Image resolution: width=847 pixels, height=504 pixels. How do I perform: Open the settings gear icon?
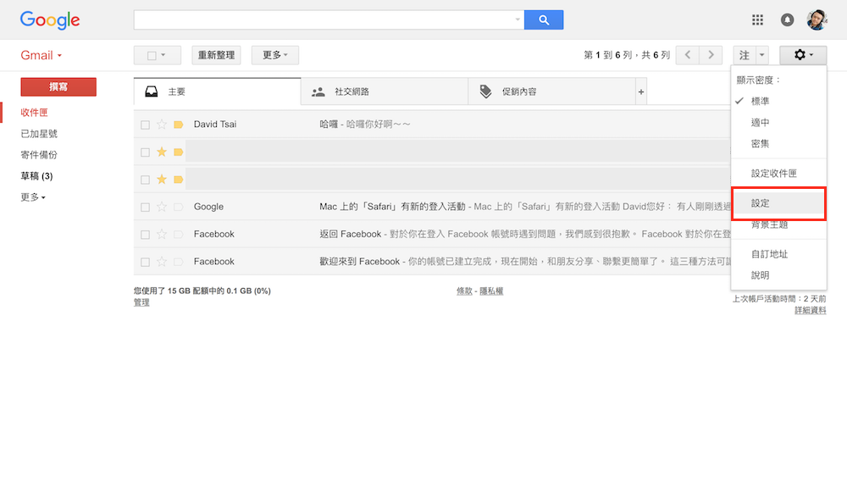800,54
